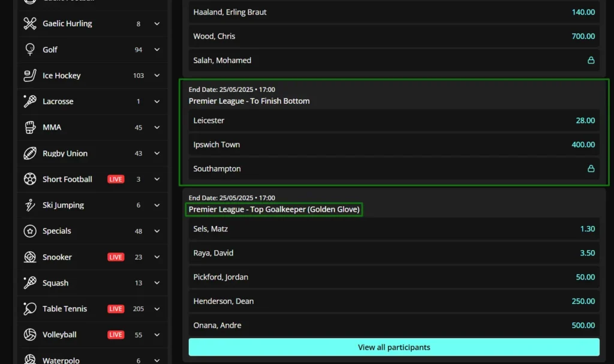Click the Snooker icon

point(30,257)
